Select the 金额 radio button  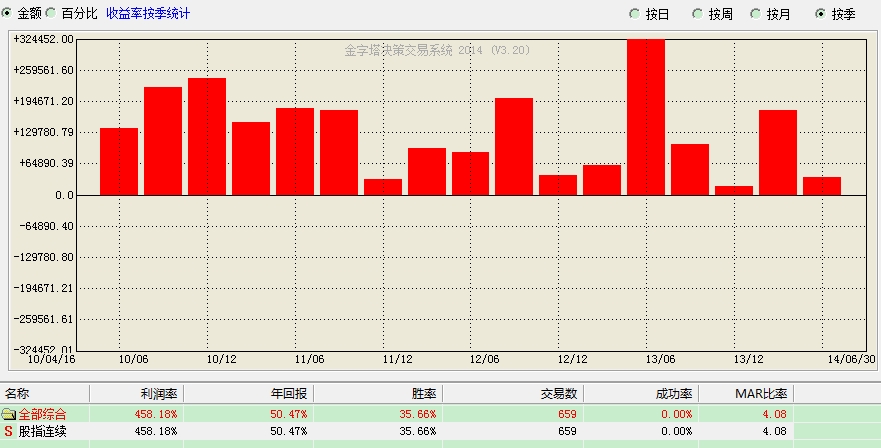coord(6,13)
